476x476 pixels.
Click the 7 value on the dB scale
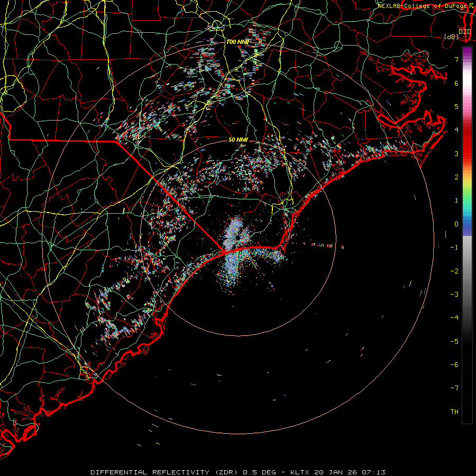(456, 59)
